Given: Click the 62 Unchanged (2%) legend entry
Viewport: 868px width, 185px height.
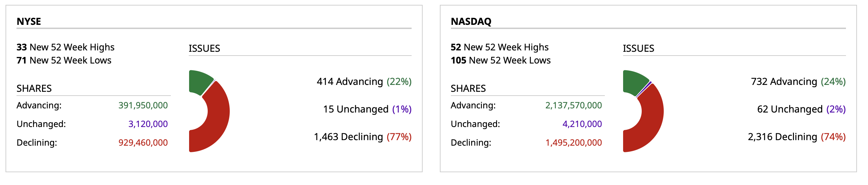Looking at the screenshot, I should tap(801, 109).
